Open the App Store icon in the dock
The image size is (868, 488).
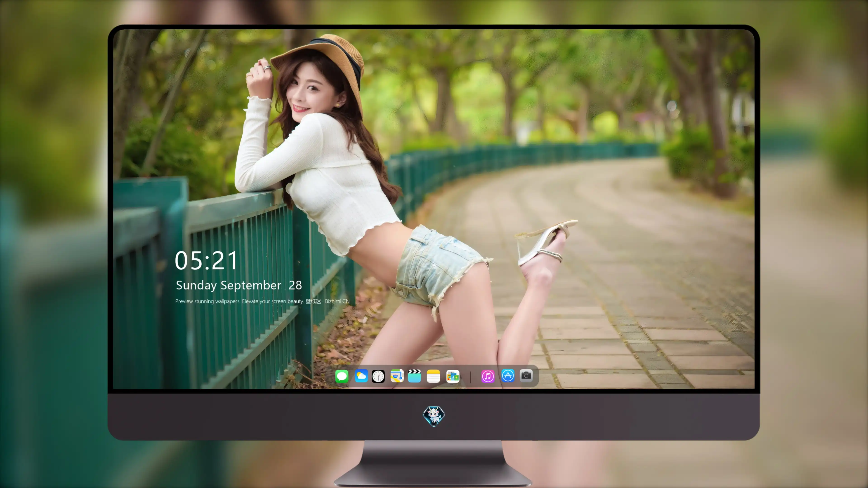pyautogui.click(x=508, y=375)
